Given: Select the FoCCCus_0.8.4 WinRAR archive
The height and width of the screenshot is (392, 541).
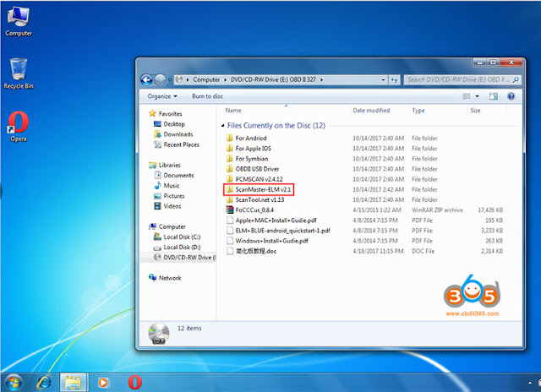Looking at the screenshot, I should click(x=254, y=210).
